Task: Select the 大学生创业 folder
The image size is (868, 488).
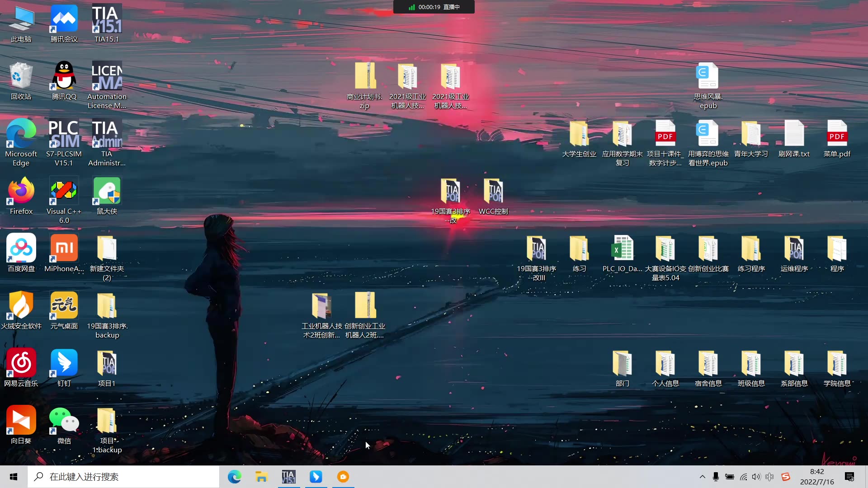Action: point(579,138)
